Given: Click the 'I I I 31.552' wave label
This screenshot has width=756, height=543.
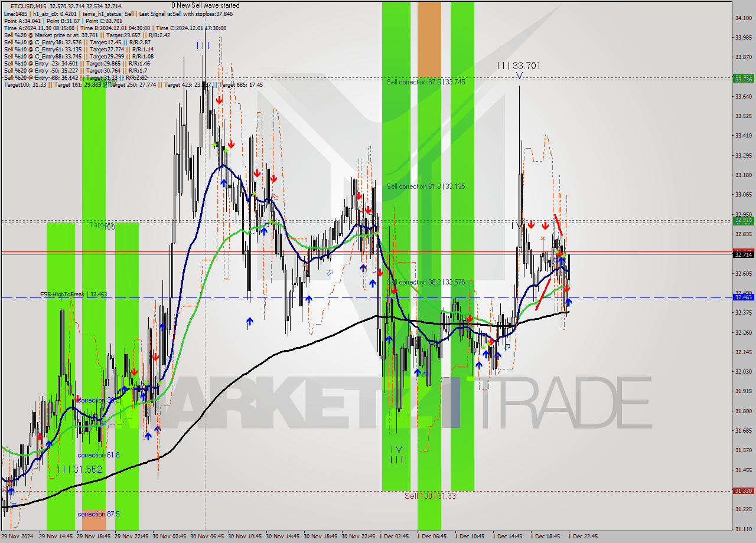Looking at the screenshot, I should (x=79, y=470).
